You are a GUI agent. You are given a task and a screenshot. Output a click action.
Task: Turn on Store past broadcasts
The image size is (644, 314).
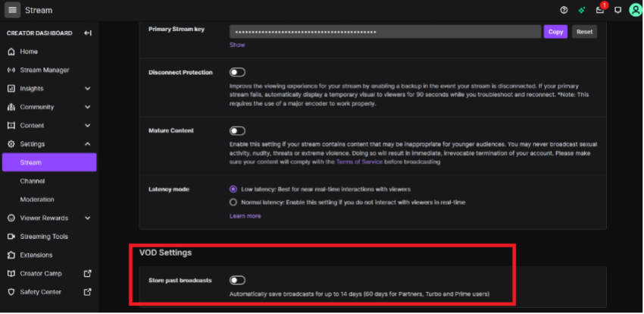tap(238, 281)
